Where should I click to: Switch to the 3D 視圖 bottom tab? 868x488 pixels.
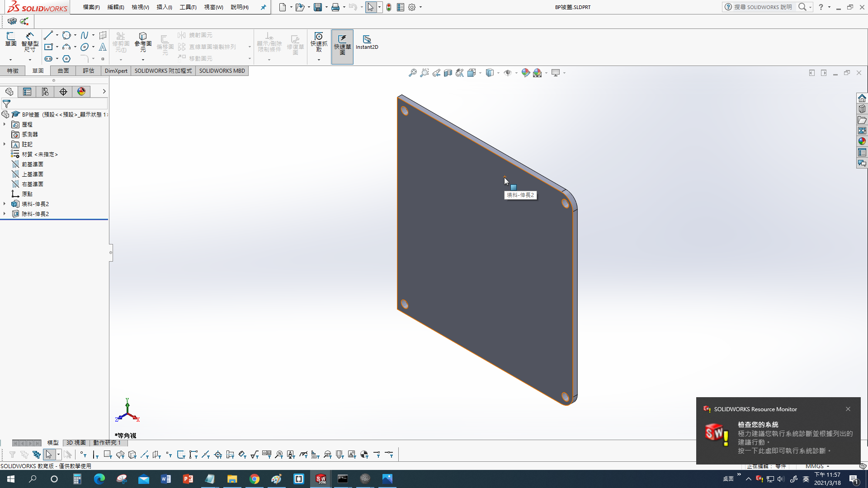(x=76, y=443)
